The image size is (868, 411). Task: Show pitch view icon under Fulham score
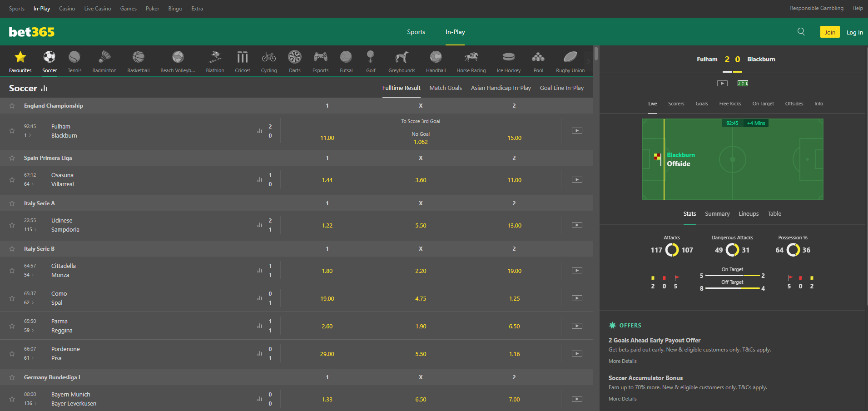[x=743, y=84]
